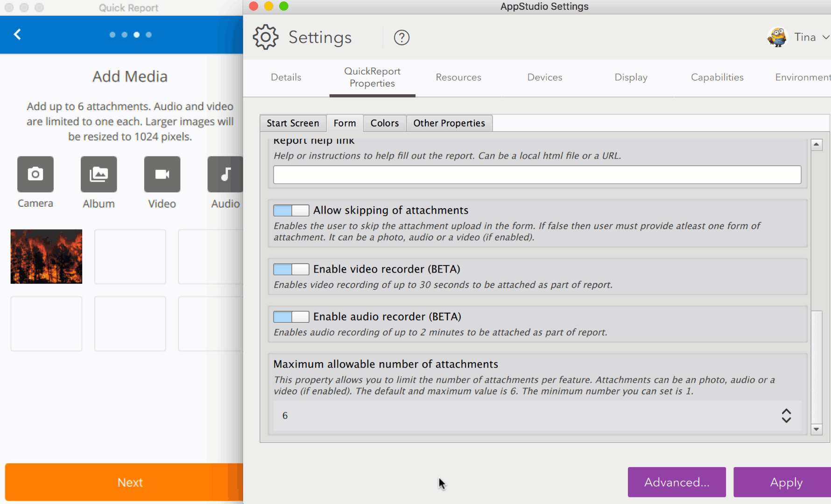Toggle Allow skipping of attachments switch
This screenshot has width=831, height=504.
pyautogui.click(x=291, y=210)
